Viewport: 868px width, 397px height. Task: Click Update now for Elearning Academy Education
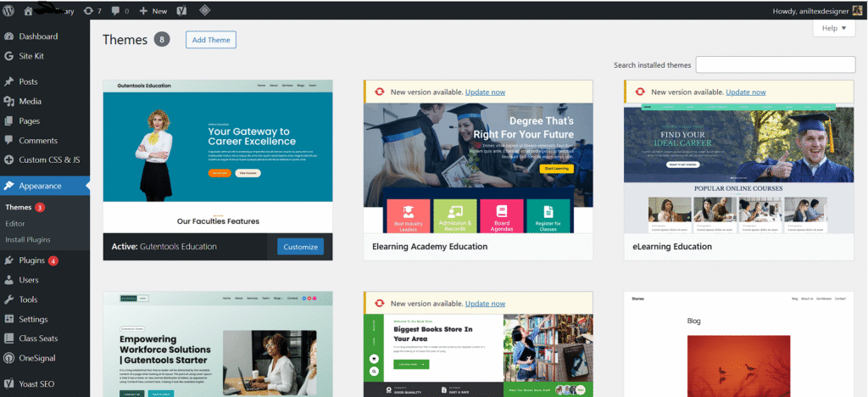[485, 92]
